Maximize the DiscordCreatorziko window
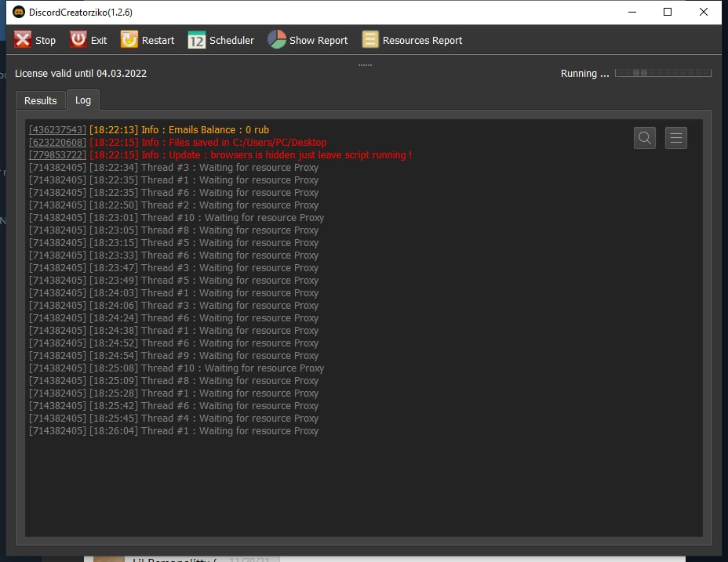The height and width of the screenshot is (562, 728). pos(668,12)
